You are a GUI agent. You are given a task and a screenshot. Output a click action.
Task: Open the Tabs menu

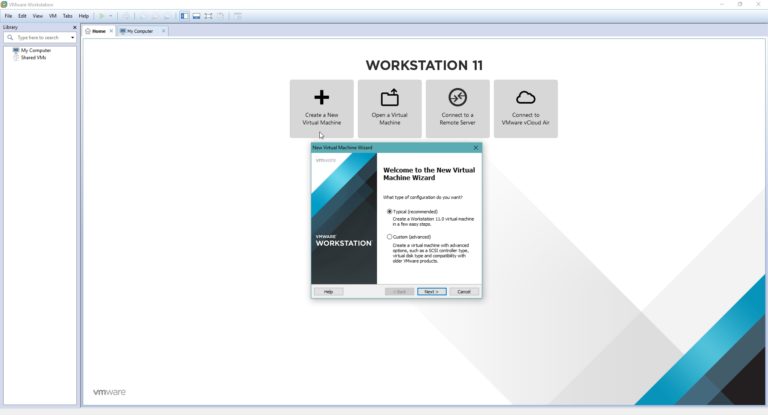68,16
